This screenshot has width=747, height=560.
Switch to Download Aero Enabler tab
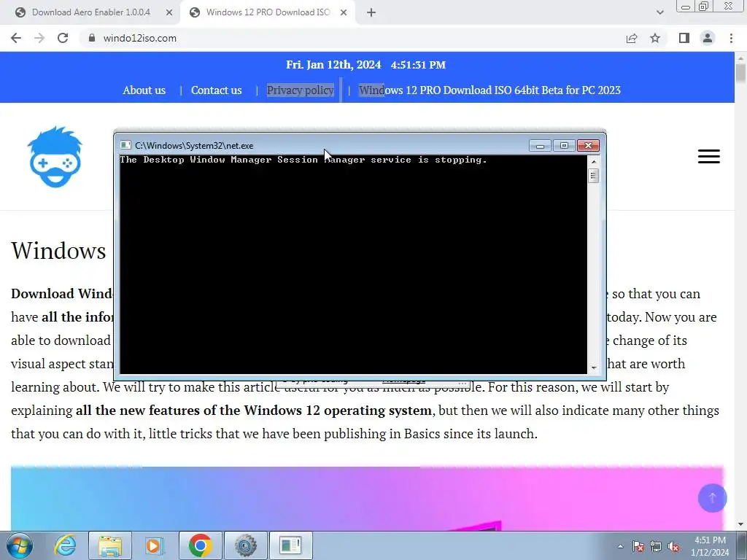pos(90,12)
